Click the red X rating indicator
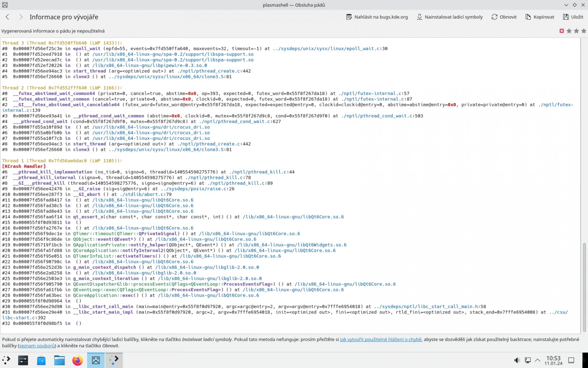Image resolution: width=588 pixels, height=368 pixels. click(562, 31)
